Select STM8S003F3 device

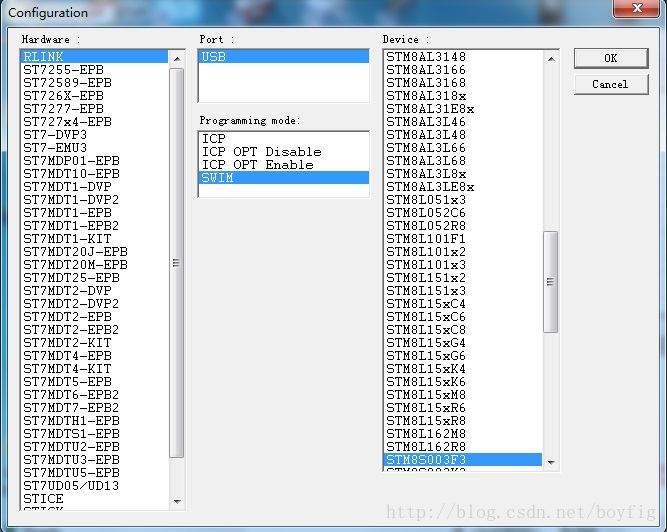463,460
